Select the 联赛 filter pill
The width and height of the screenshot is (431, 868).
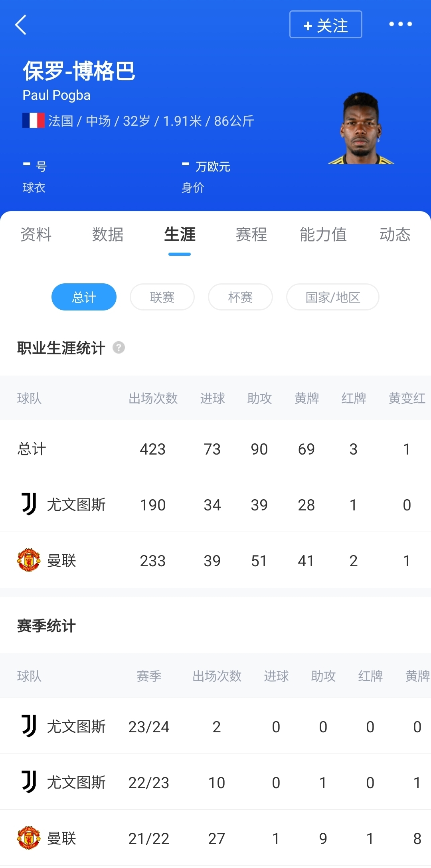(162, 297)
